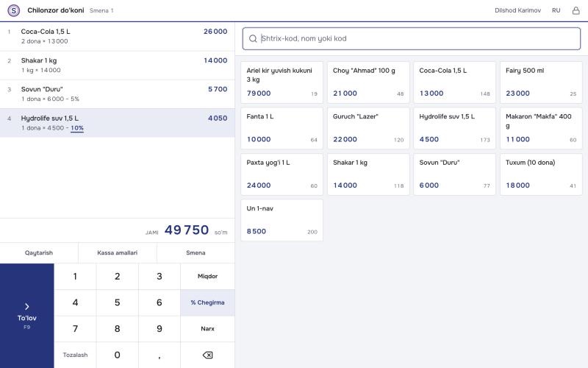The image size is (588, 368).
Task: Select Coca-Cola 1,5 L cart line
Action: tap(118, 36)
